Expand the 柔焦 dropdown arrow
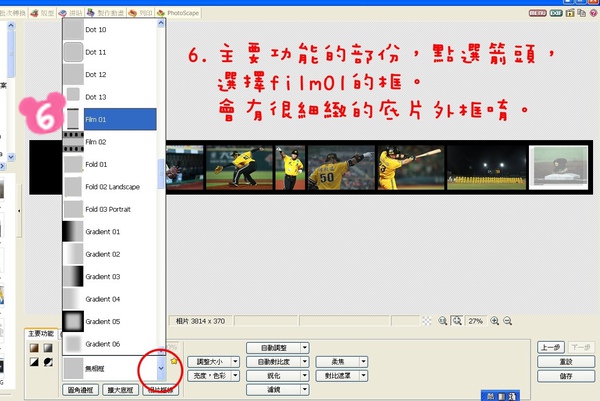Viewport: 600px width, 401px height. 364,362
